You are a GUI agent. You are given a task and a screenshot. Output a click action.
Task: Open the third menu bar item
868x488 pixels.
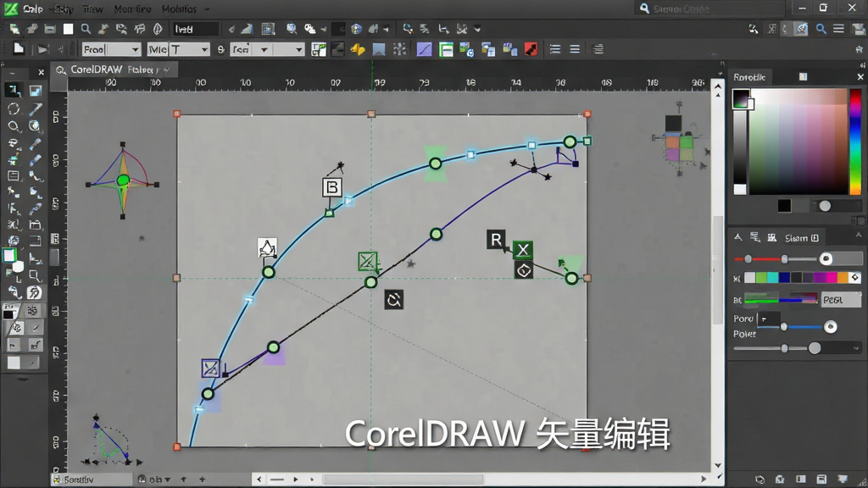[x=92, y=8]
